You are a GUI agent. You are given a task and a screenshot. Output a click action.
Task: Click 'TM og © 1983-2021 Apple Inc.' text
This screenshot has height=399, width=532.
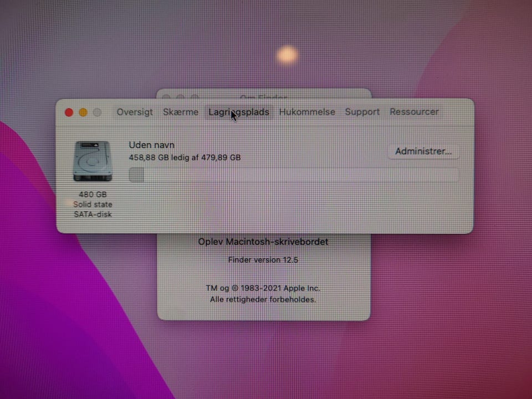(x=263, y=288)
